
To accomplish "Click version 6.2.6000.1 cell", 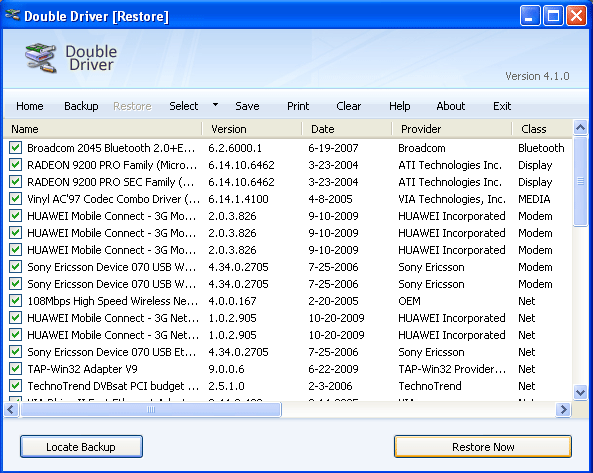I will (235, 148).
